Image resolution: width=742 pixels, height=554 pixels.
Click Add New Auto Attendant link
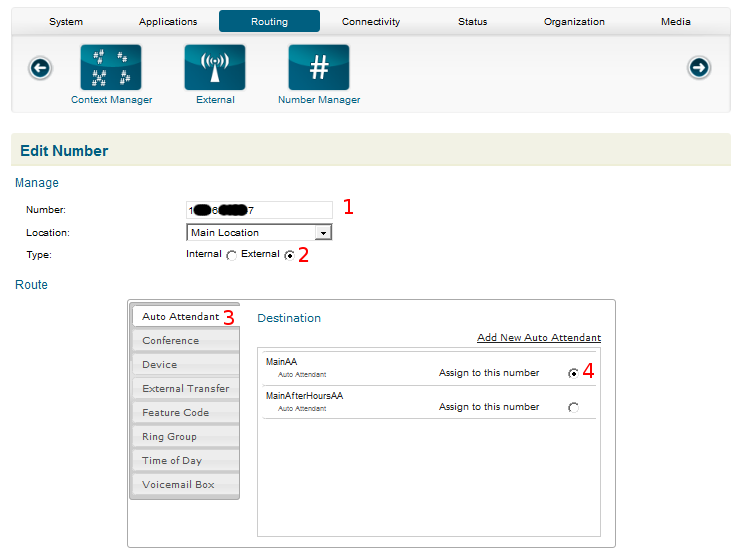tap(538, 338)
